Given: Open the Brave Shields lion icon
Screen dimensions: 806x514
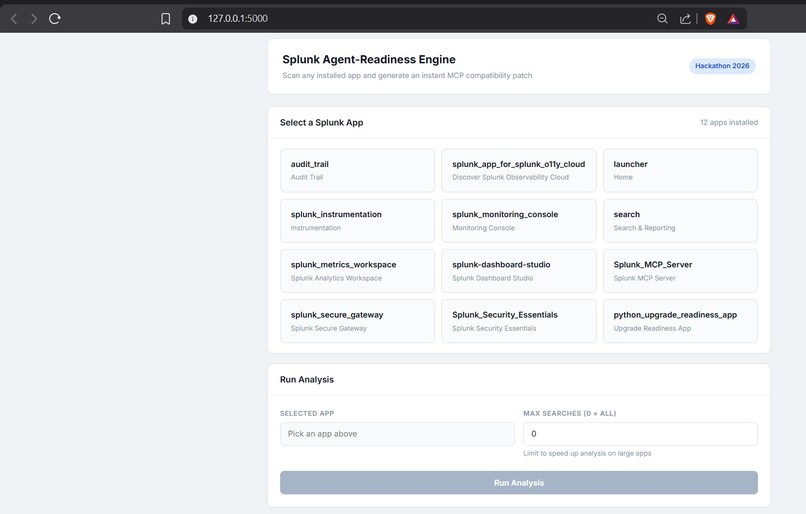Looking at the screenshot, I should point(710,19).
